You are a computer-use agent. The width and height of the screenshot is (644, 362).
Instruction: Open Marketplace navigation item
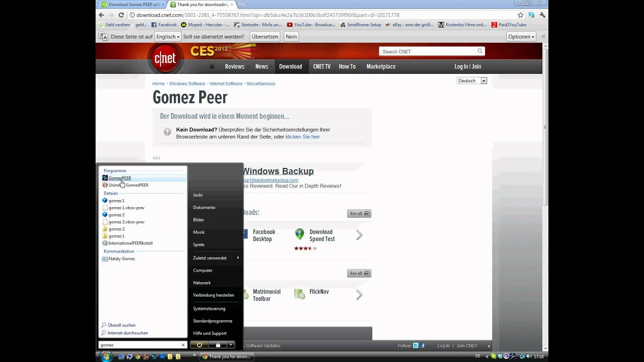[x=381, y=66]
